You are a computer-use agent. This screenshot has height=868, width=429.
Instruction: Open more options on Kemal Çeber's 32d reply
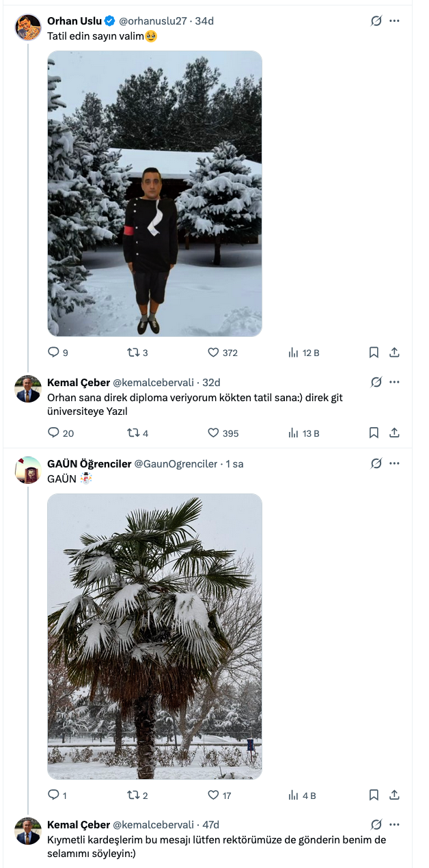[394, 383]
